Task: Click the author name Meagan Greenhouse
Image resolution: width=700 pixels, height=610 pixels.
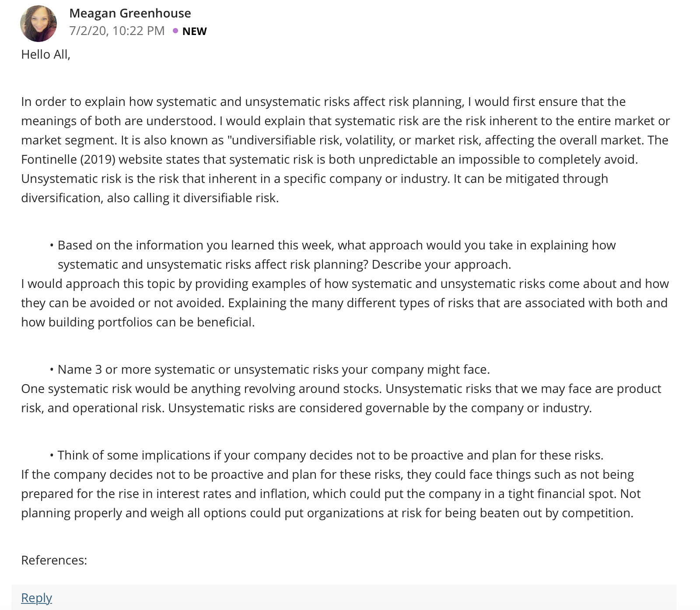Action: [x=130, y=13]
